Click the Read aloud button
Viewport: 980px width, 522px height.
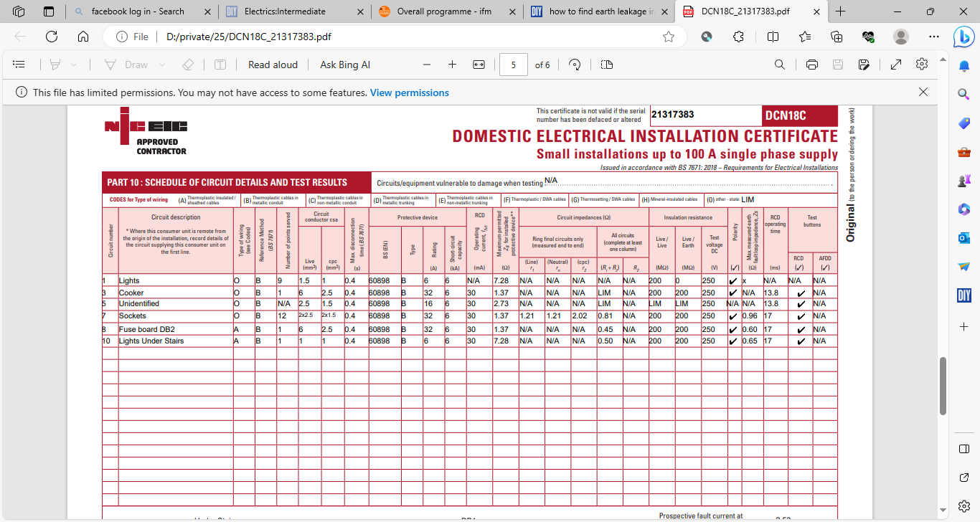coord(273,65)
